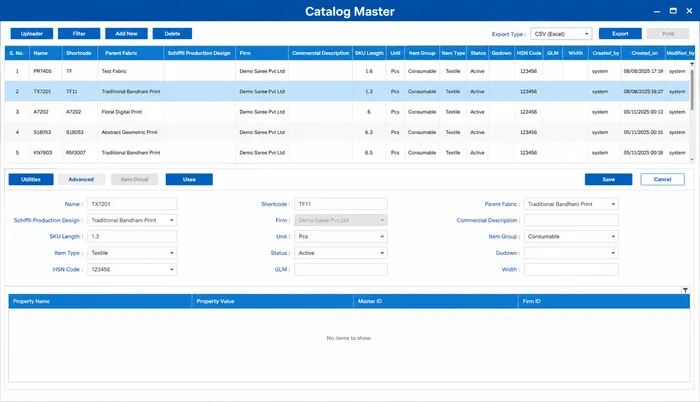
Task: Open the Item Type dropdown
Action: coord(132,253)
